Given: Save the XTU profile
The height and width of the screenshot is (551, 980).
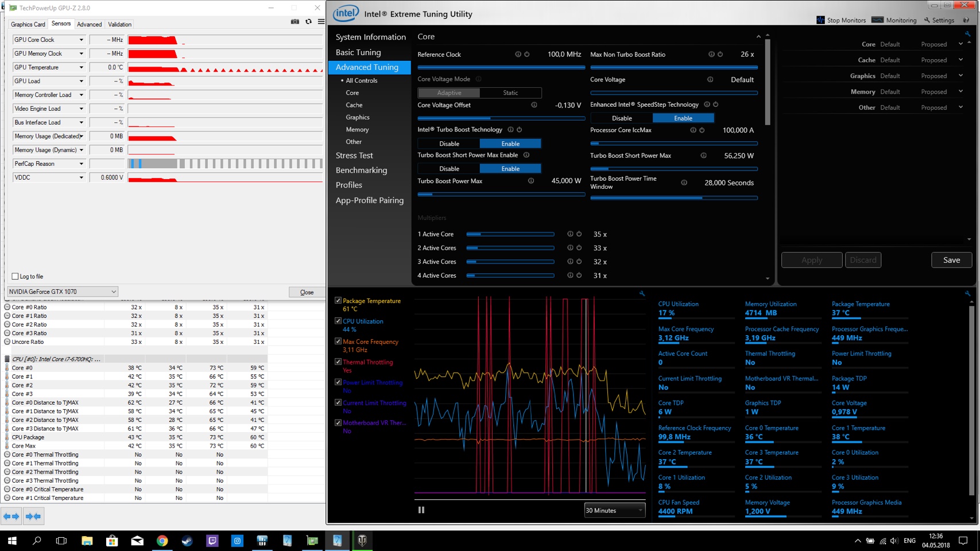Looking at the screenshot, I should 951,260.
